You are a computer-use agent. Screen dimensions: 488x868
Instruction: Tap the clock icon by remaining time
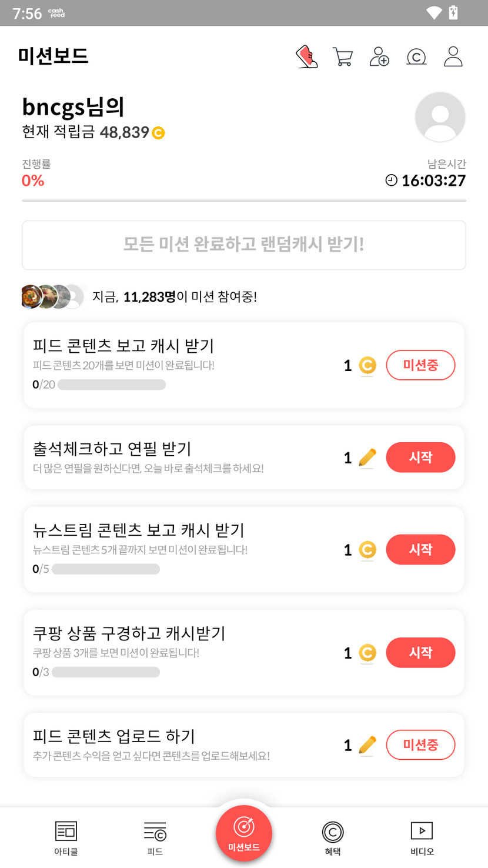[391, 180]
